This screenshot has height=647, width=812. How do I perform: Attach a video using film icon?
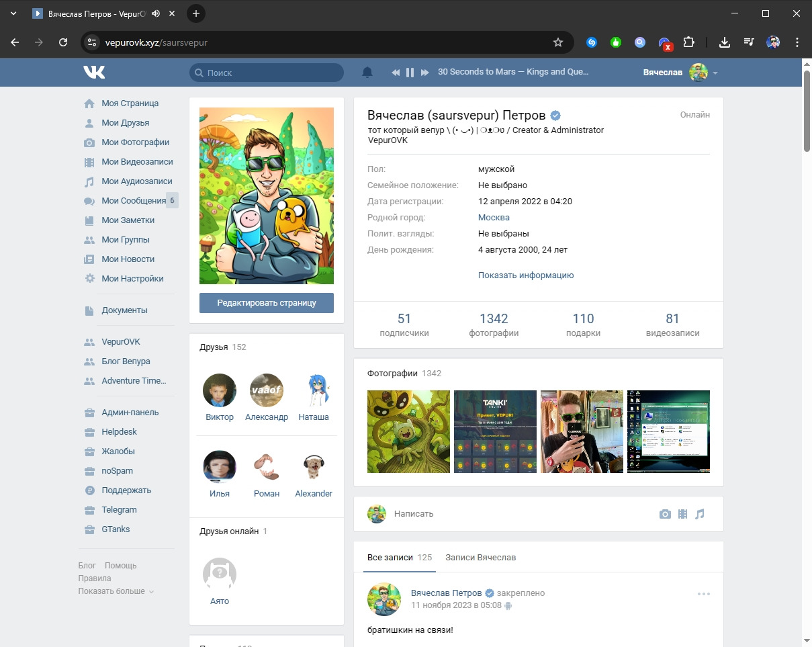point(682,514)
